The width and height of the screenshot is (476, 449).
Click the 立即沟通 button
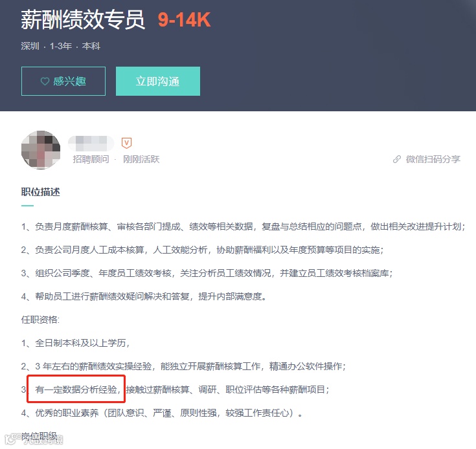pos(158,82)
